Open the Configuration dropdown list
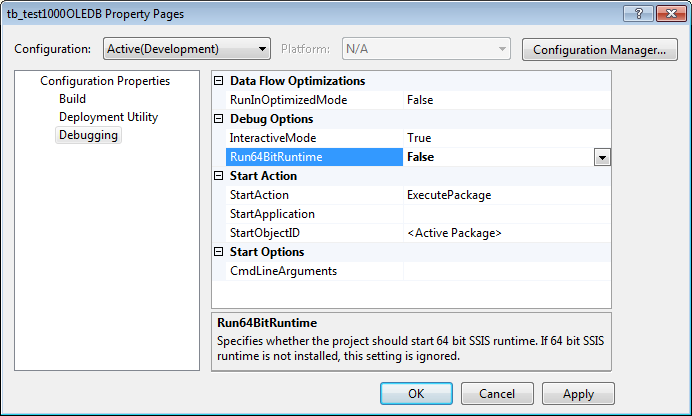The width and height of the screenshot is (692, 416). [x=186, y=49]
